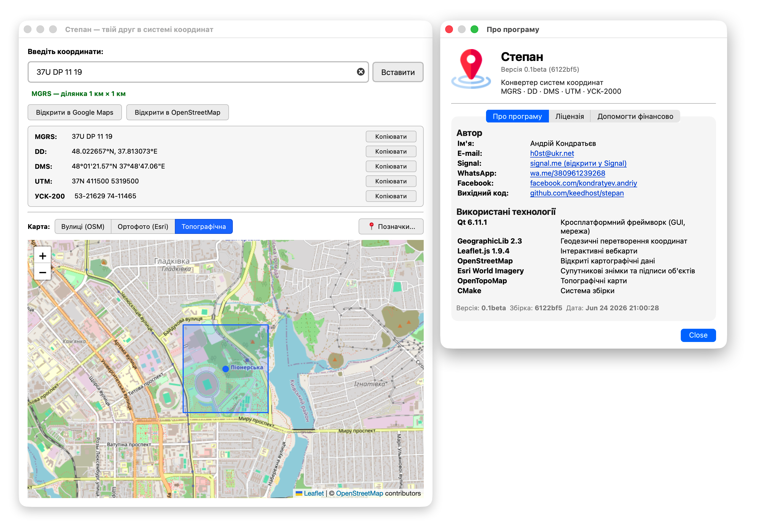The height and width of the screenshot is (532, 758).
Task: Click the OpenTopoMap technology entry
Action: 482,280
